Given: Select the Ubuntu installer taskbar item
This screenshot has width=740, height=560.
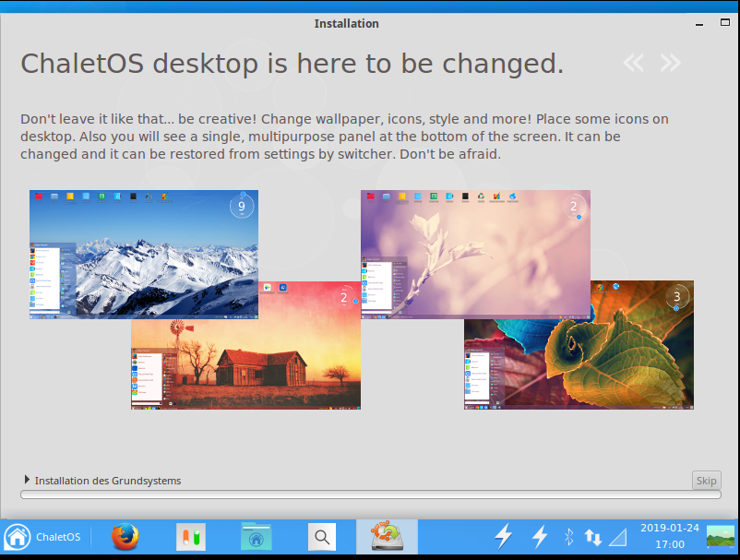Looking at the screenshot, I should (387, 537).
